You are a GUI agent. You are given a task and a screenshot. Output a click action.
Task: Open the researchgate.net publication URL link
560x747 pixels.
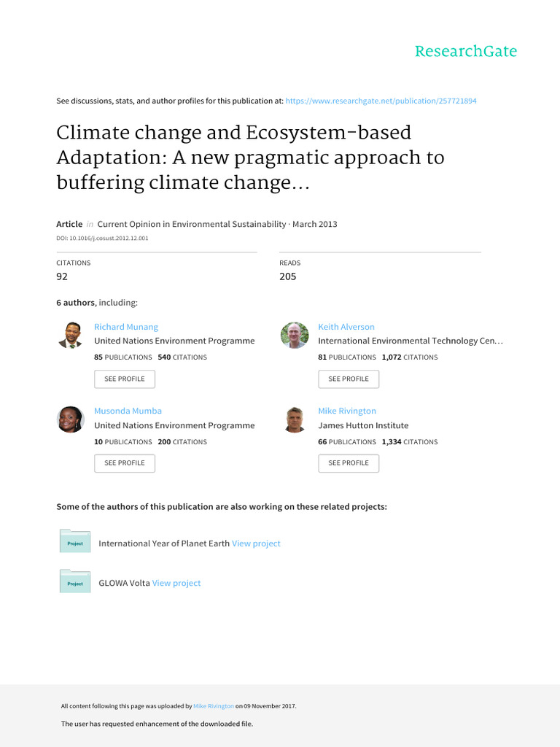(x=381, y=101)
